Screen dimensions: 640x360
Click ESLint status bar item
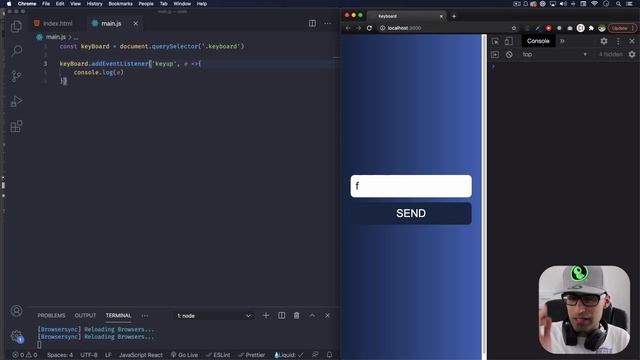click(218, 355)
